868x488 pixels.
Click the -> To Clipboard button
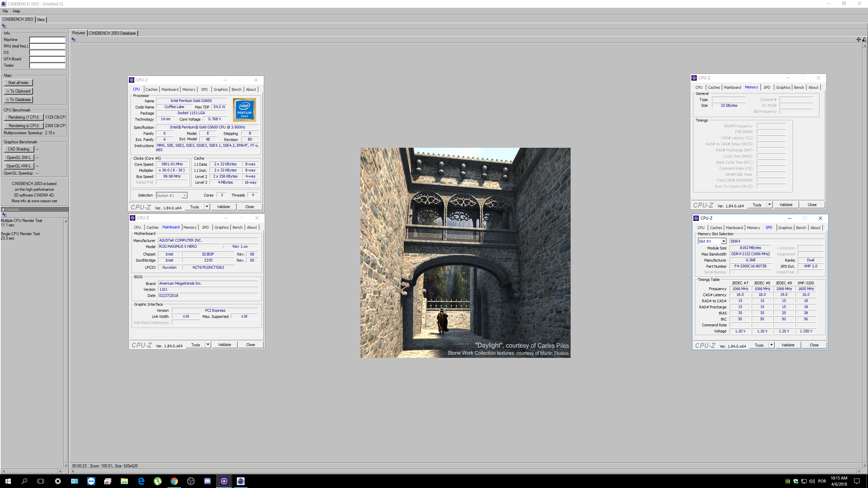click(18, 91)
